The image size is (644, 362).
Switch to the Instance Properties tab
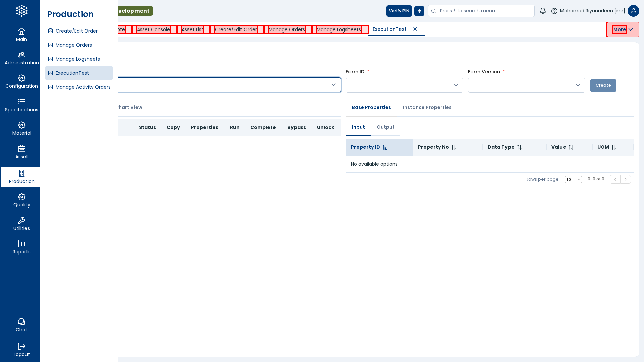pyautogui.click(x=427, y=107)
